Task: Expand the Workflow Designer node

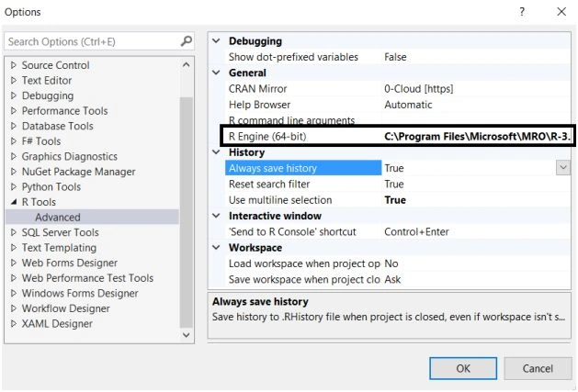Action: 14,308
